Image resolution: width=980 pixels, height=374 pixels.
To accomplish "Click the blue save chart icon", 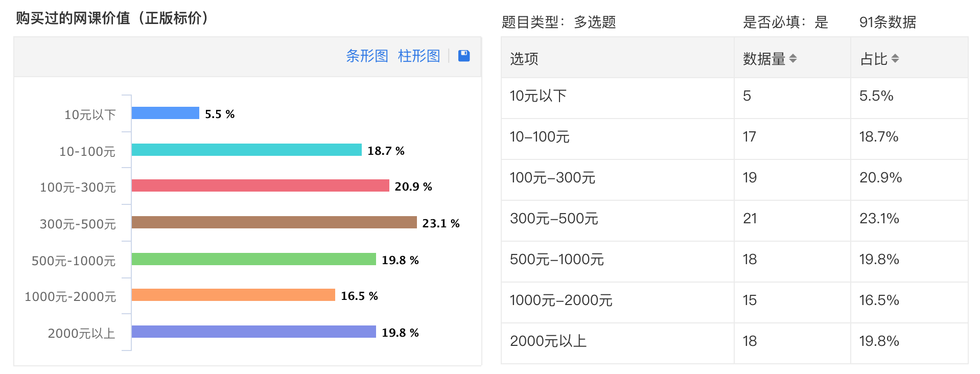I will (464, 56).
